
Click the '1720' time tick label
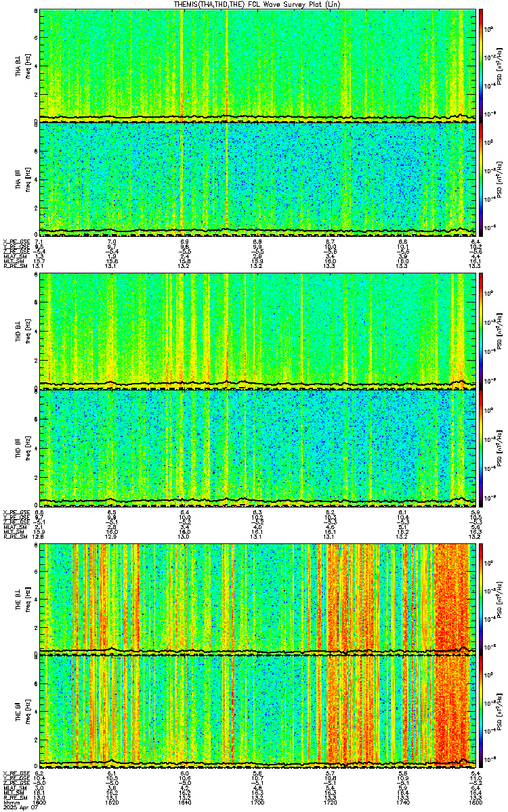coord(331,803)
